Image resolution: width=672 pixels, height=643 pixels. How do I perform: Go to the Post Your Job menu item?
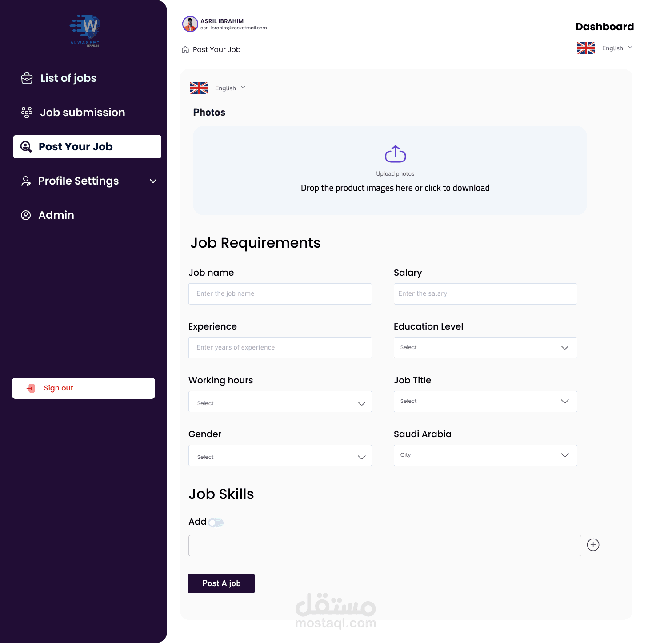(87, 147)
